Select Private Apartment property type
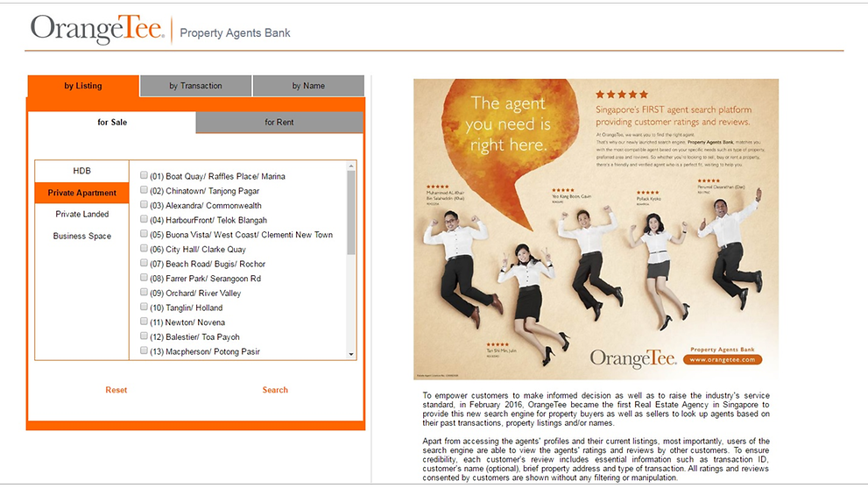 (82, 193)
